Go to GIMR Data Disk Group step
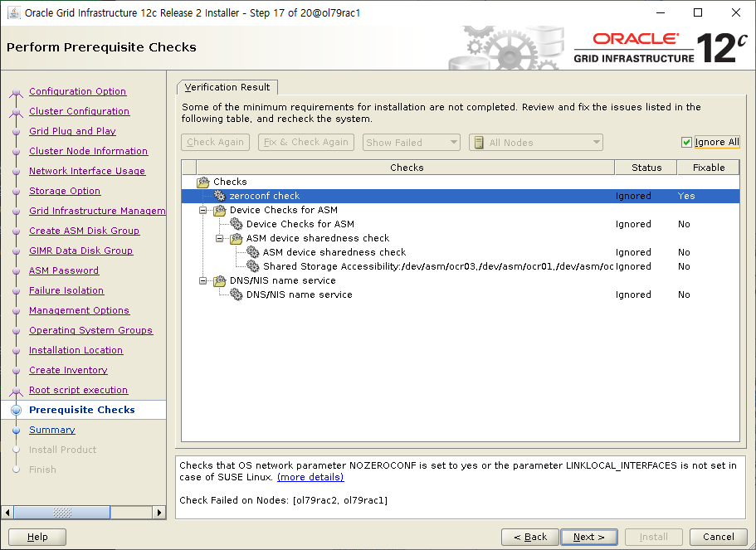 click(x=80, y=251)
